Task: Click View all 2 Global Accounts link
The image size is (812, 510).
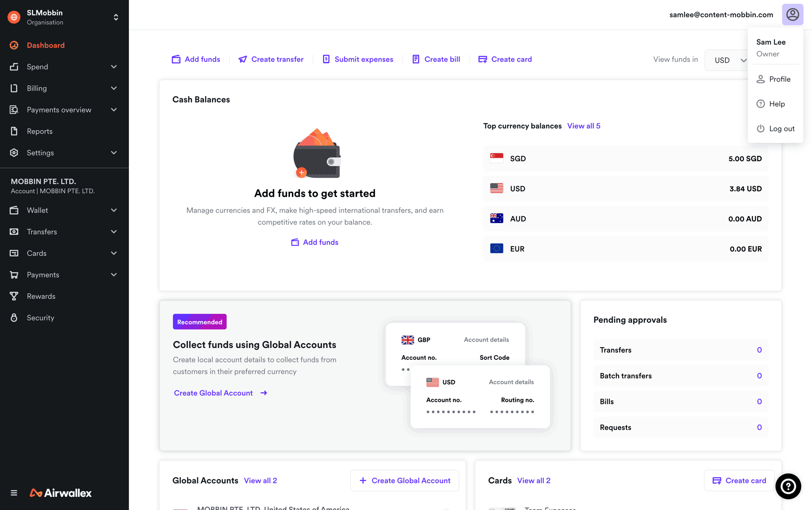Action: tap(261, 481)
